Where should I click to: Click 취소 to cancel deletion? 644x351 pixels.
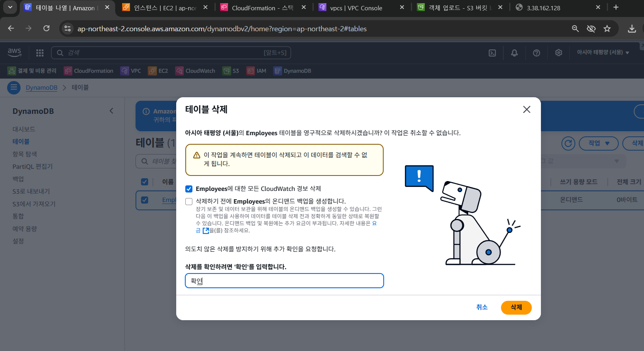[482, 308]
